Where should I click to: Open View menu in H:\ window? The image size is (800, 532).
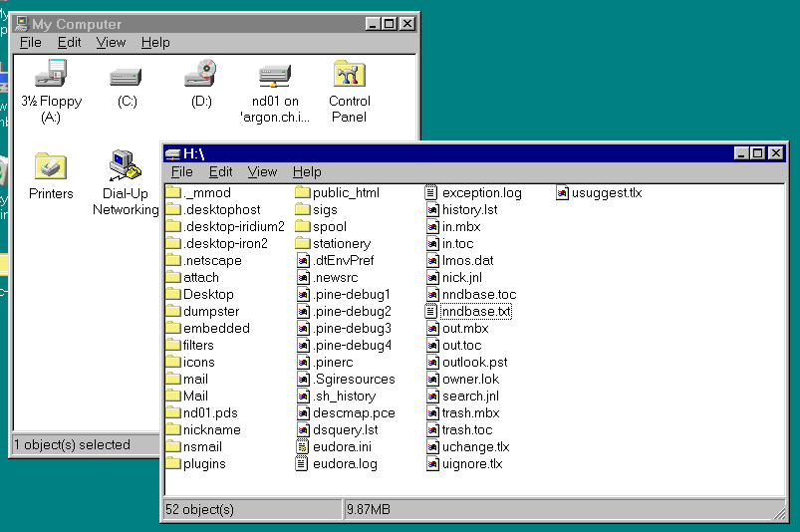262,172
